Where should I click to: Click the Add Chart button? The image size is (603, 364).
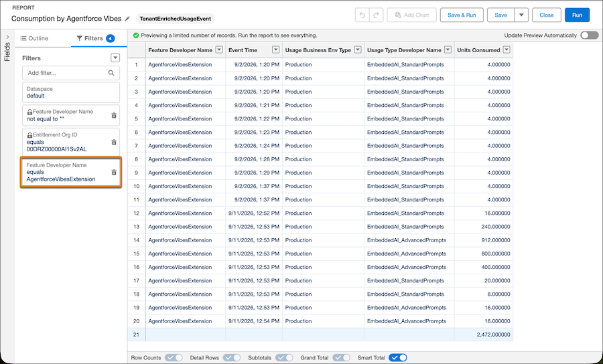click(x=412, y=15)
